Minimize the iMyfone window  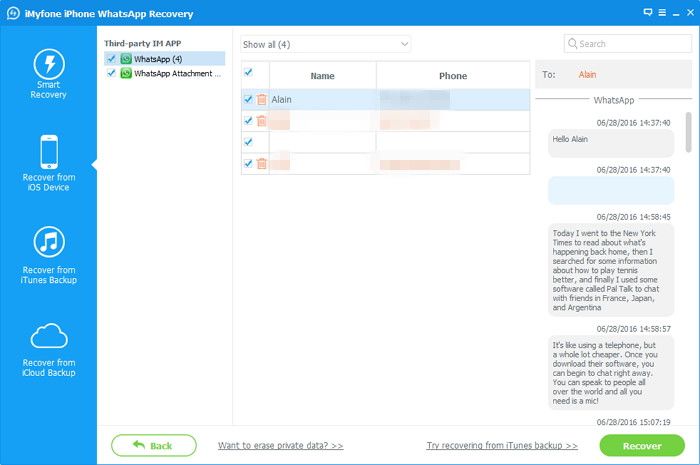(x=676, y=13)
